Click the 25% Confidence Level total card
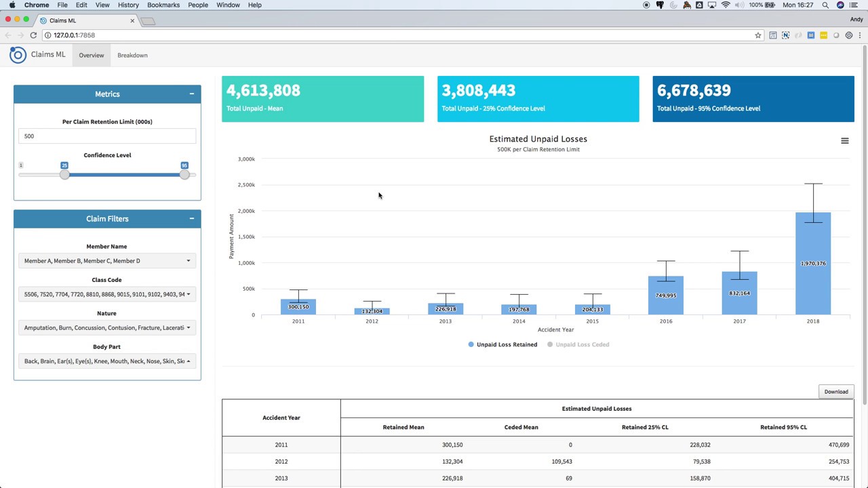Screen dimensions: 868x488 coord(538,99)
